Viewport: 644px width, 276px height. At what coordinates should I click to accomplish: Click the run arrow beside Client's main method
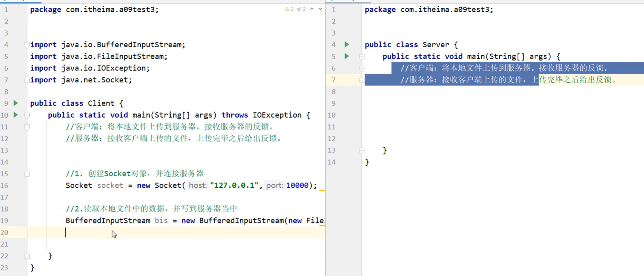pos(16,115)
